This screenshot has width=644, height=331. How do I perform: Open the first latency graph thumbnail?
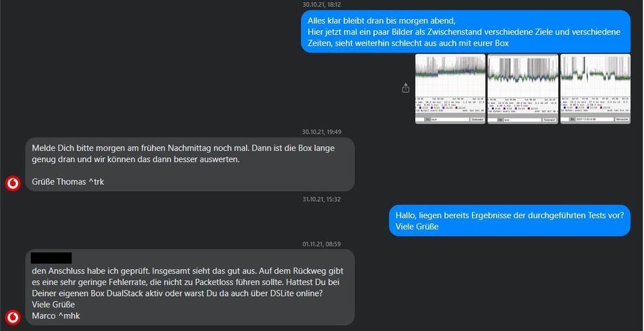coord(450,89)
